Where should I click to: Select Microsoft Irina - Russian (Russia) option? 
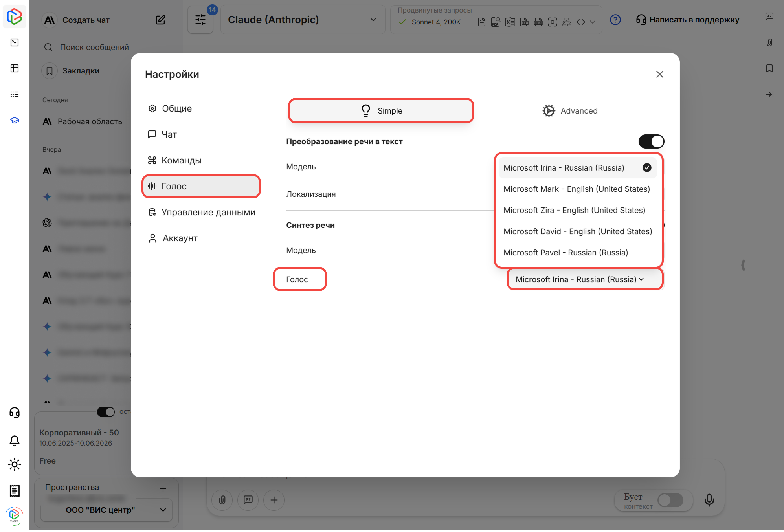pyautogui.click(x=577, y=168)
